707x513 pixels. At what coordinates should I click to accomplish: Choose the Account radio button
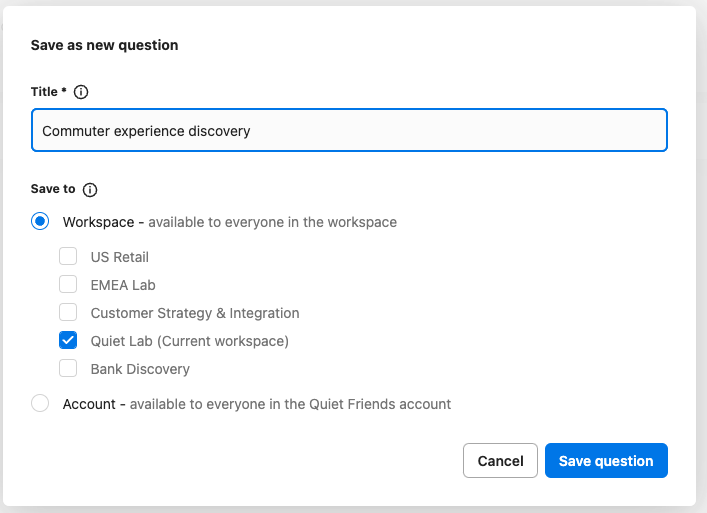40,403
